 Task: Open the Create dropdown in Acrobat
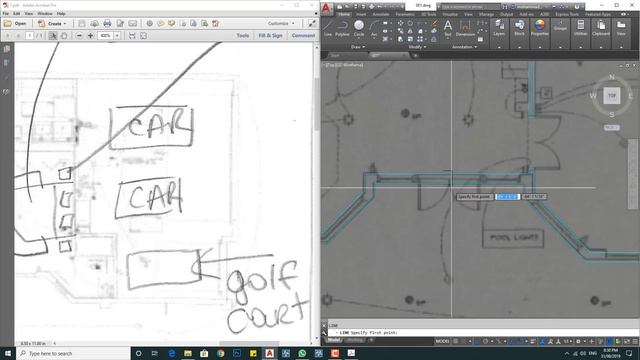click(x=52, y=24)
